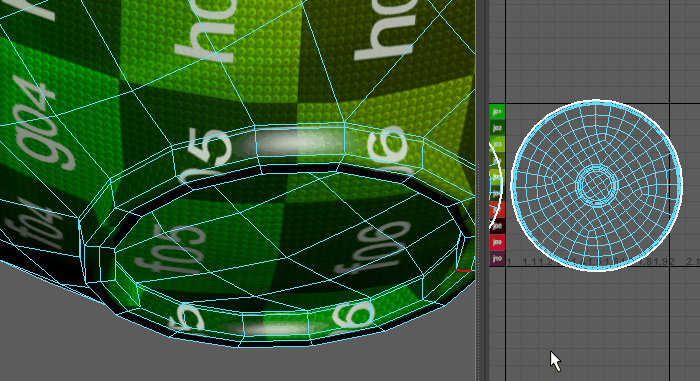
Task: Select the glossy top rim face between 5 and 6
Action: point(300,142)
